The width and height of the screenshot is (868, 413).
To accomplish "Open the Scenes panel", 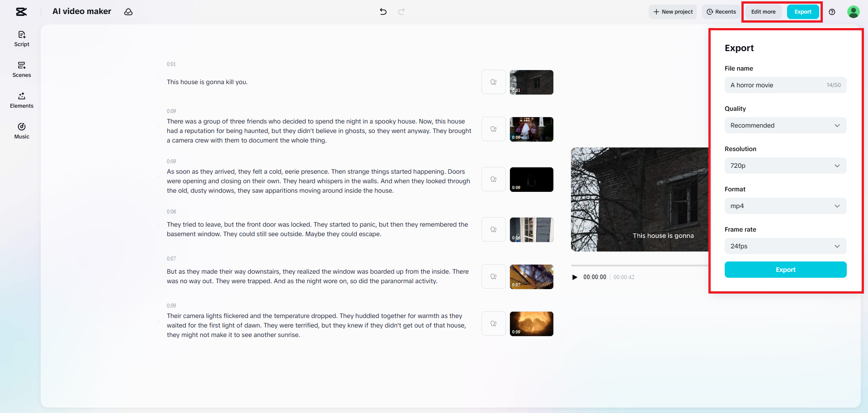I will point(21,69).
